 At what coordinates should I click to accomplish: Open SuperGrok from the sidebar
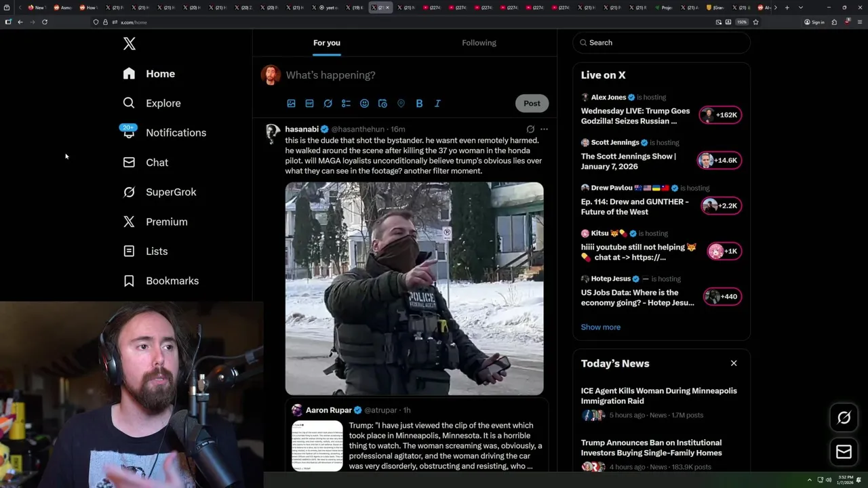[x=159, y=192]
